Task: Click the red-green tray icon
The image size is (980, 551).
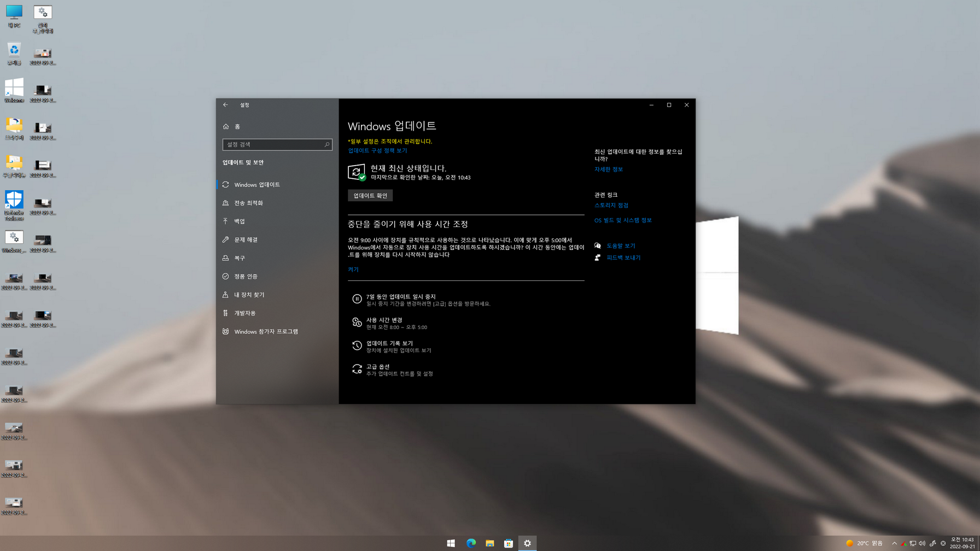Action: (903, 543)
